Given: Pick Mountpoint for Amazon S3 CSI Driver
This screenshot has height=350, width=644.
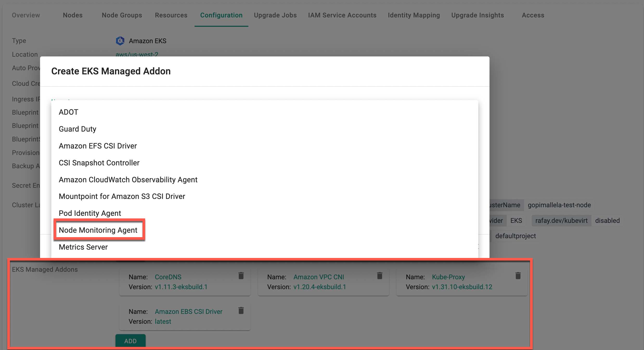Looking at the screenshot, I should [122, 196].
